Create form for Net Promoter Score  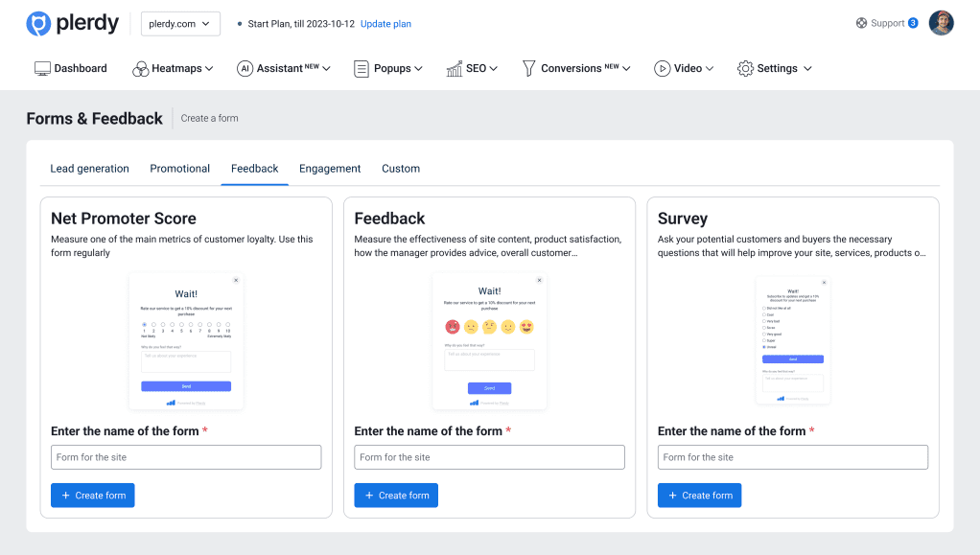pos(92,495)
